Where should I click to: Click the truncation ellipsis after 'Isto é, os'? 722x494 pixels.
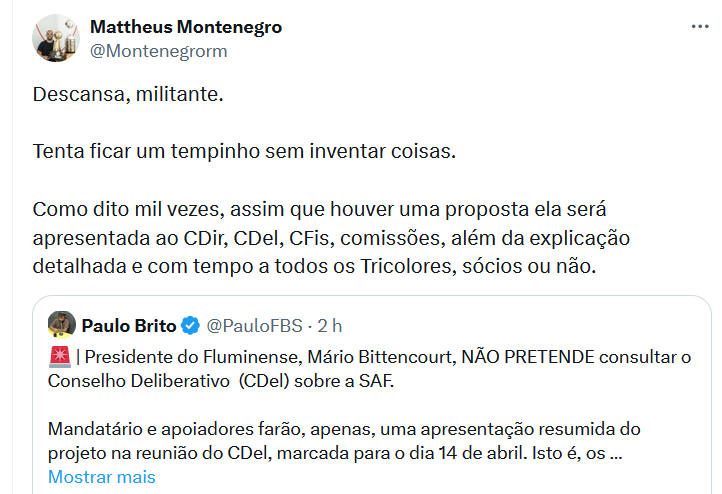tap(616, 453)
